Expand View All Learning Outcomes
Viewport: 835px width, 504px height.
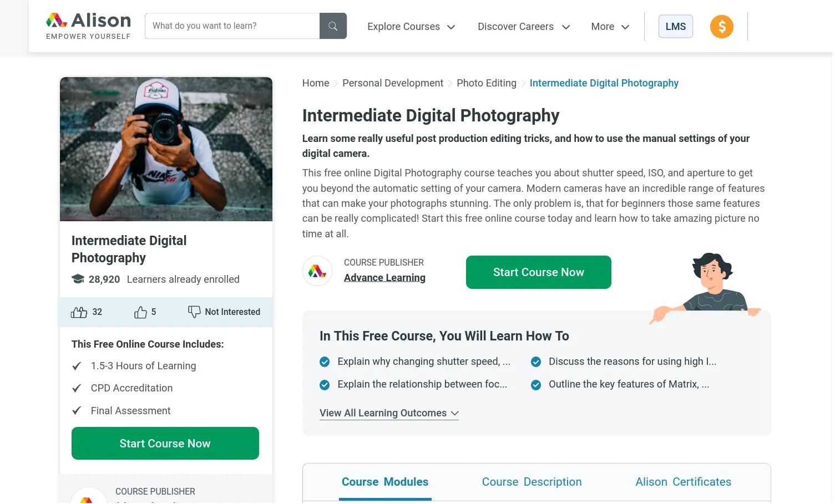coord(388,413)
